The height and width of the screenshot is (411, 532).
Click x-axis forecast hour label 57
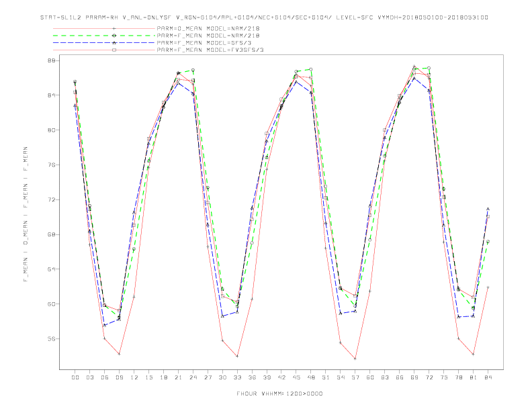tap(355, 377)
